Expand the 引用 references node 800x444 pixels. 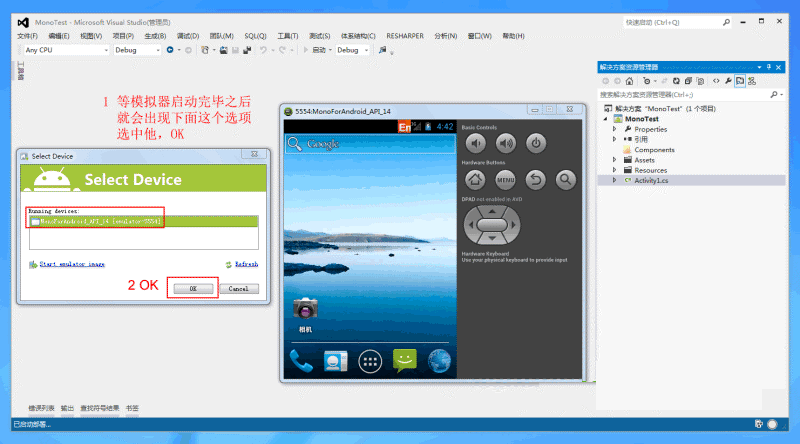[x=614, y=139]
